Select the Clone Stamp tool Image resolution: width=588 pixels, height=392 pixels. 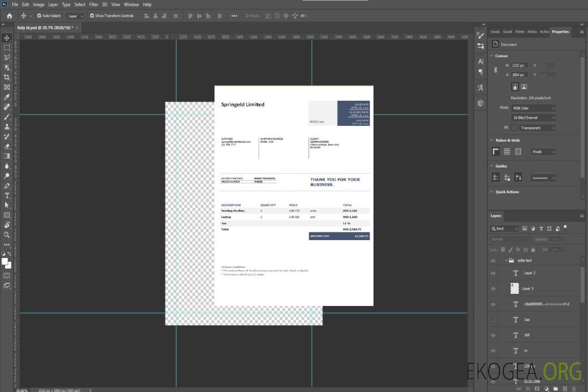(x=7, y=127)
